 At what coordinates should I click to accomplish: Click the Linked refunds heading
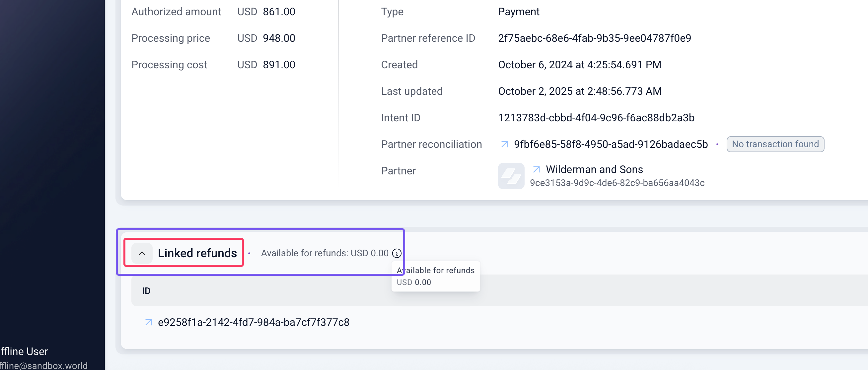pyautogui.click(x=197, y=253)
